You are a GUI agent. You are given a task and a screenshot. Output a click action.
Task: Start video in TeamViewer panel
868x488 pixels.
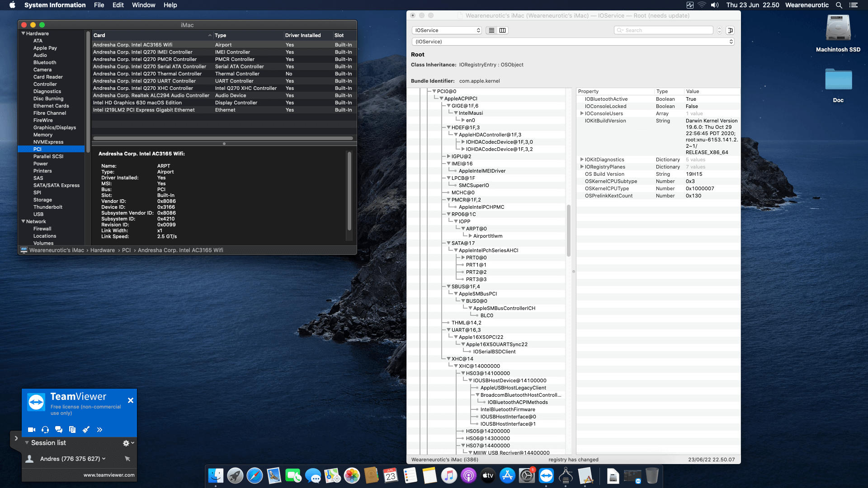[x=31, y=430]
